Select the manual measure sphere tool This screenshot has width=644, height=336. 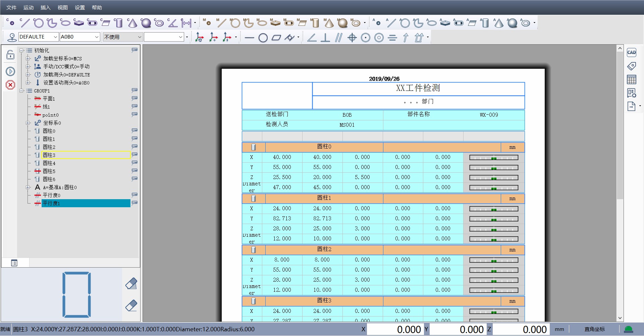pyautogui.click(x=342, y=23)
